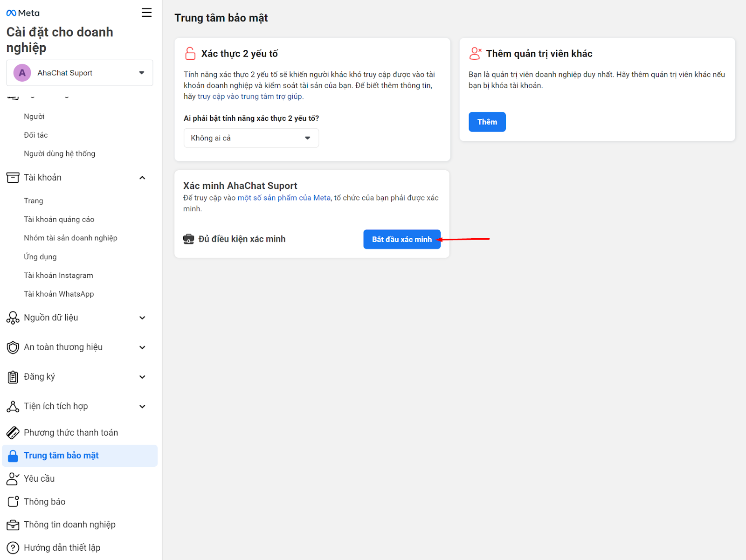Open Ứng dụng in the sidebar
Viewport: 746px width, 560px height.
[40, 257]
